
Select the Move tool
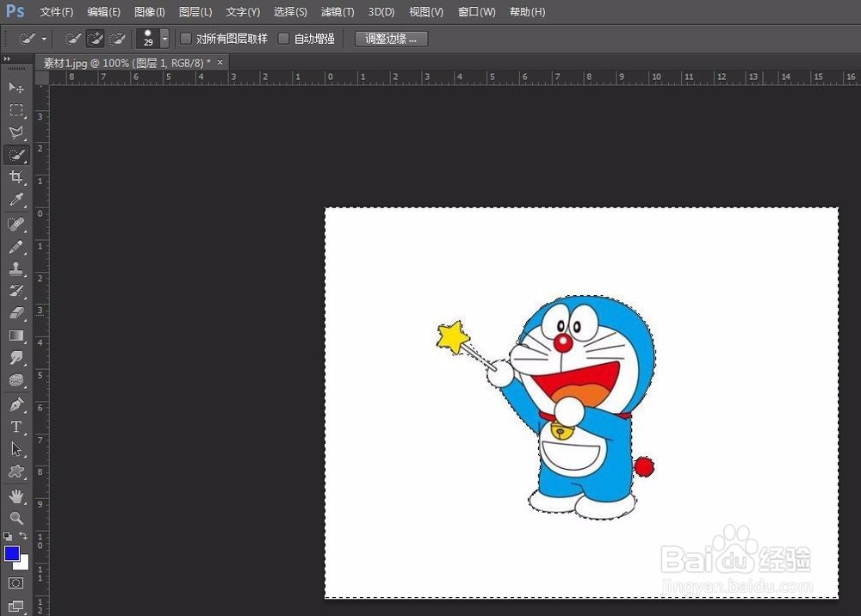(15, 87)
